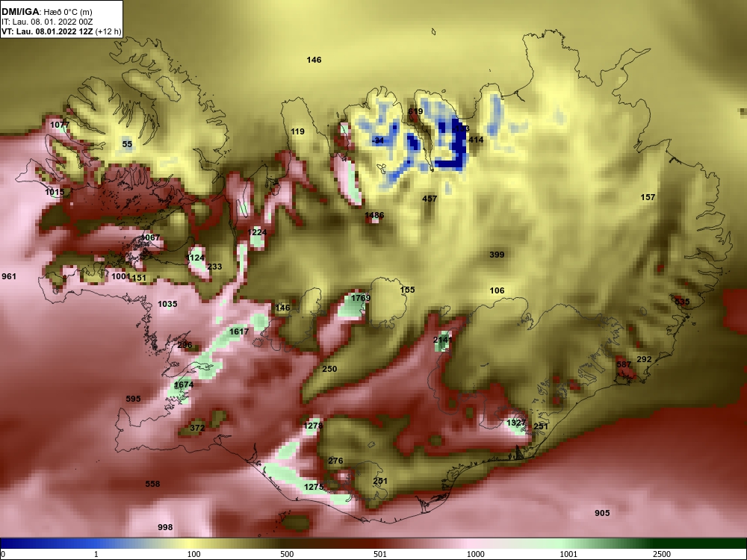Click the 905 value over the sea
This screenshot has width=747, height=560.
[x=602, y=513]
